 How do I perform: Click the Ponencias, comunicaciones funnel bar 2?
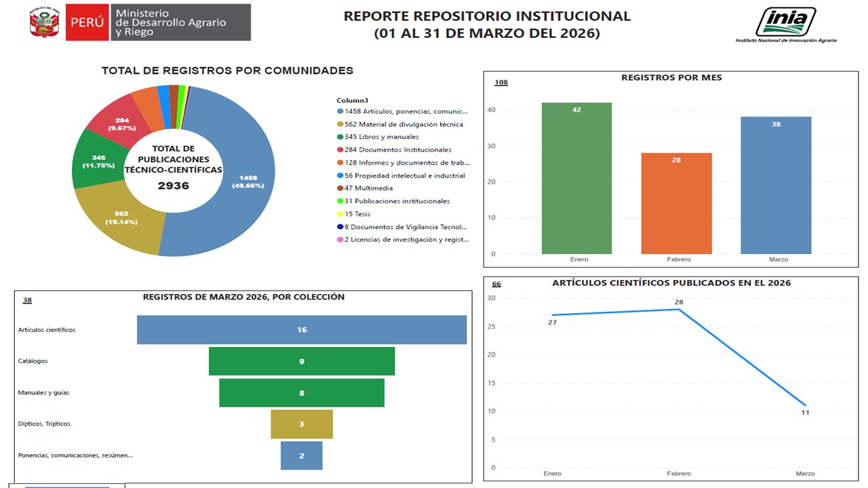[x=302, y=455]
